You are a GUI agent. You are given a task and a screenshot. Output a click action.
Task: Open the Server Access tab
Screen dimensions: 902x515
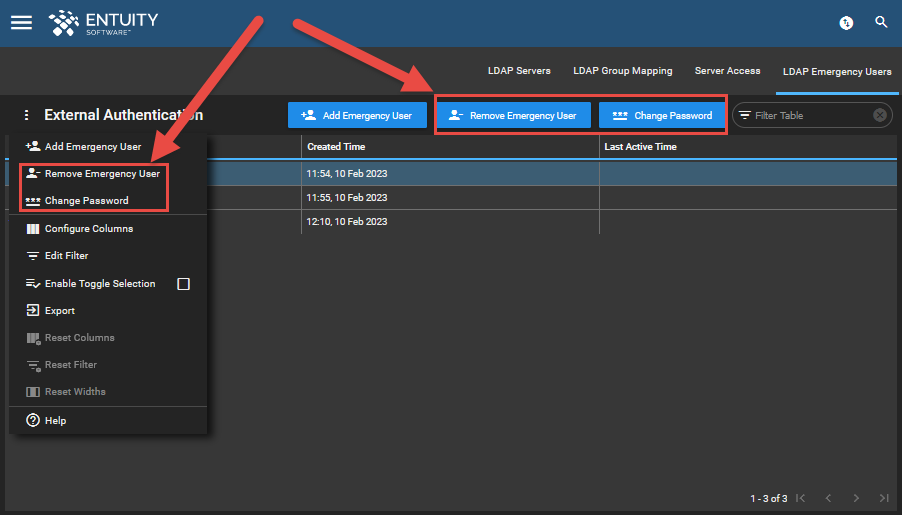(x=727, y=71)
